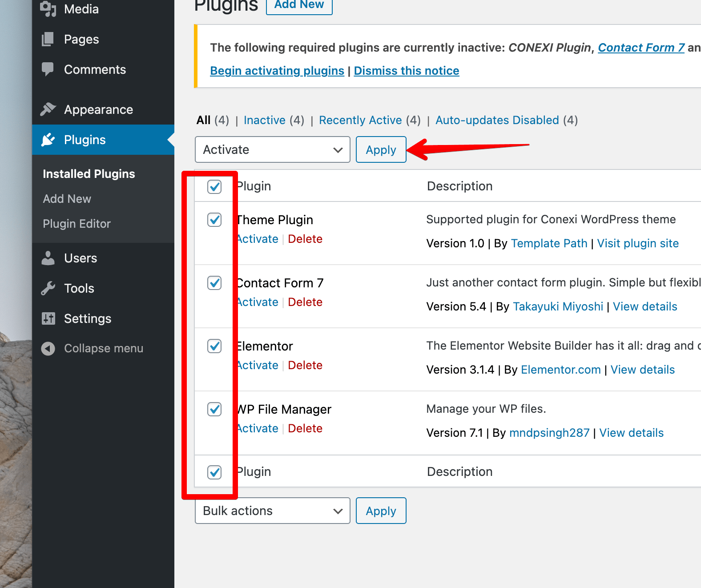This screenshot has height=588, width=701.
Task: Click the Users person icon
Action: [x=48, y=258]
